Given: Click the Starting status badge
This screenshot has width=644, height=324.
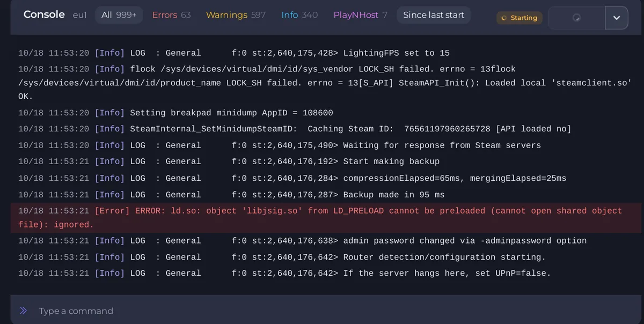Looking at the screenshot, I should pos(519,18).
